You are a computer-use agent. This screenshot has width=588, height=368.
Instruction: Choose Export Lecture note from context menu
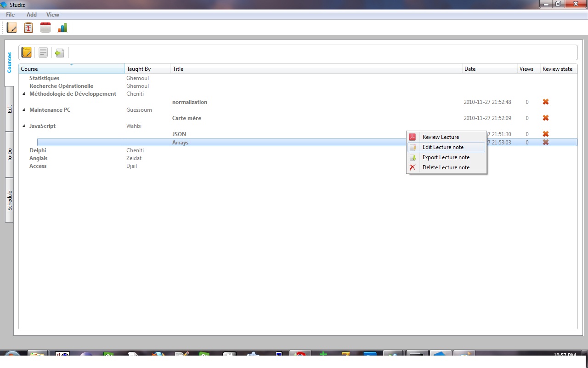pos(446,157)
